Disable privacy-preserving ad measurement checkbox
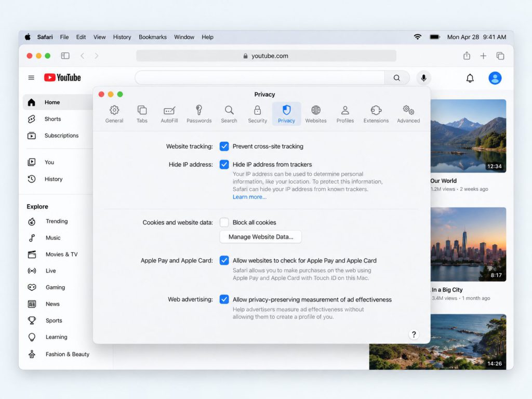The image size is (532, 399). (224, 299)
